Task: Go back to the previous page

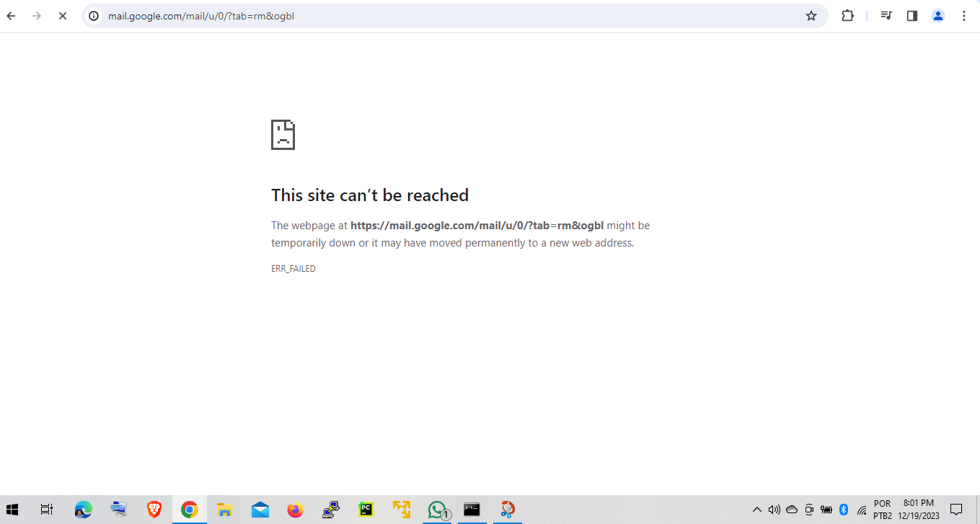Action: coord(12,16)
